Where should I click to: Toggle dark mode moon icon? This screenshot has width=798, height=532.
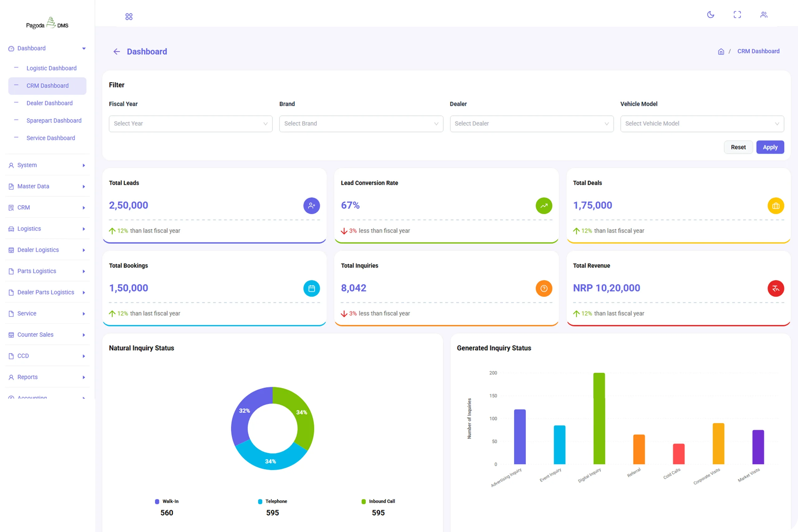click(710, 15)
